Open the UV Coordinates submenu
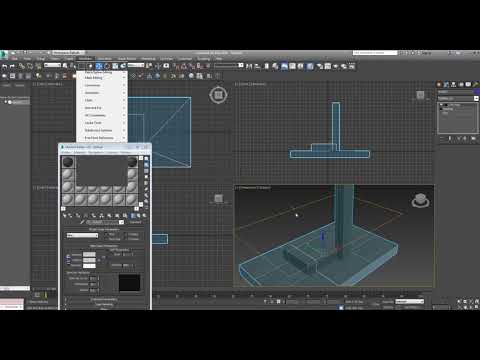Screen dimensions: 480x360 [x=102, y=115]
